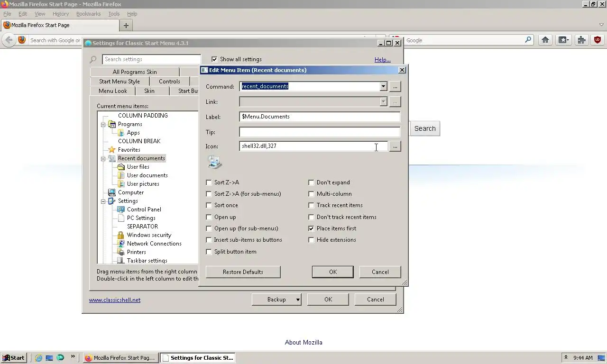The image size is (607, 364).
Task: Click into the Tip text field
Action: (x=320, y=132)
